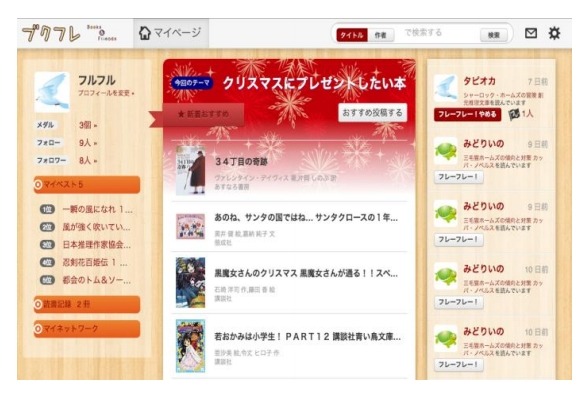Switch search mode to 作者
Screen dimensions: 586x399
(380, 35)
